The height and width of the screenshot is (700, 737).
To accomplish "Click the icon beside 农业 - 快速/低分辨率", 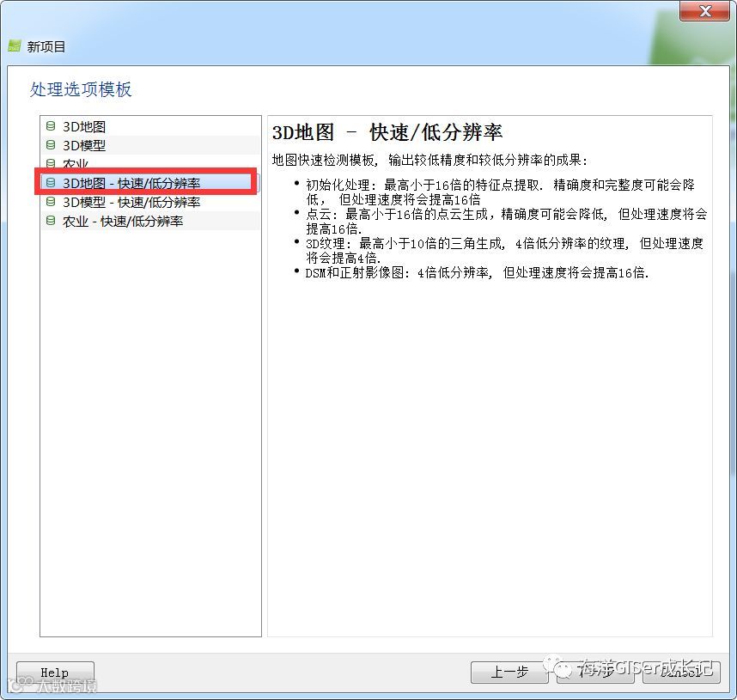I will click(x=51, y=221).
